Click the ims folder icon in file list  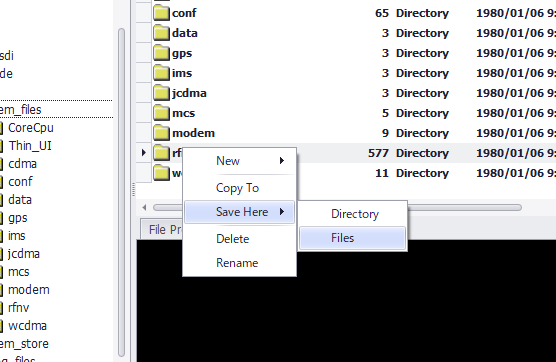[x=161, y=73]
